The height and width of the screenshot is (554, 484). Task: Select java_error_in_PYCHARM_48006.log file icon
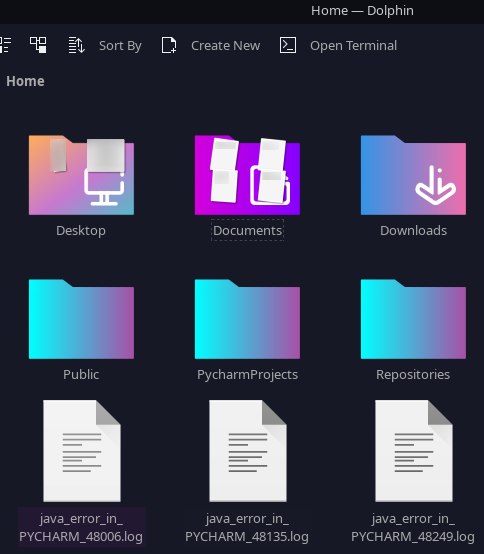click(x=82, y=451)
